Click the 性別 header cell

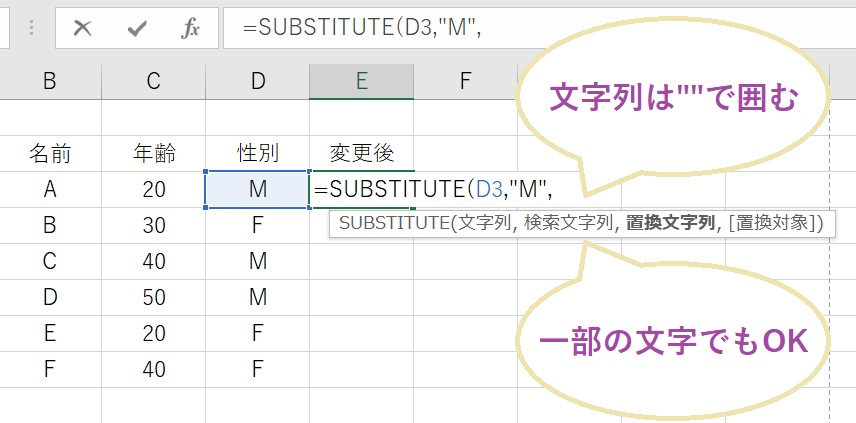pos(258,153)
